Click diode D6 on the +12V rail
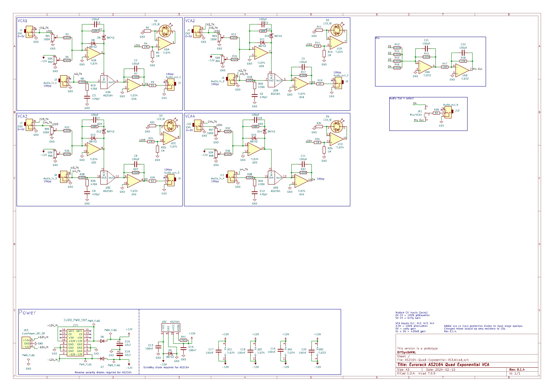The width and height of the screenshot is (554, 392). [102, 341]
